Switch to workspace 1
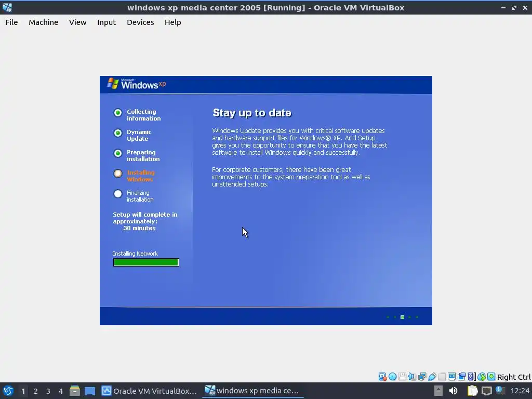 23,391
